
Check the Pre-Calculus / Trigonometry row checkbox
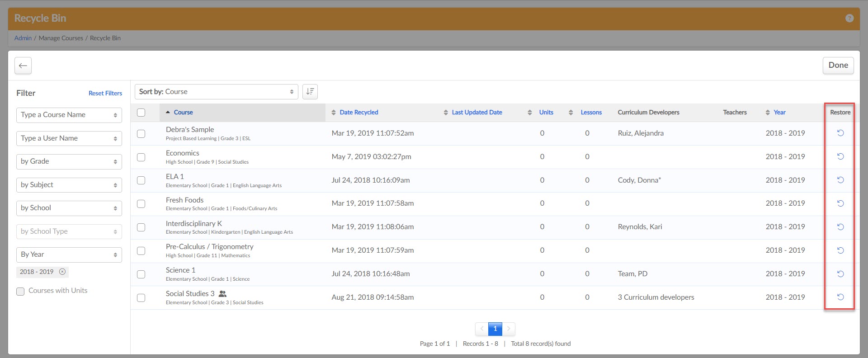click(141, 251)
